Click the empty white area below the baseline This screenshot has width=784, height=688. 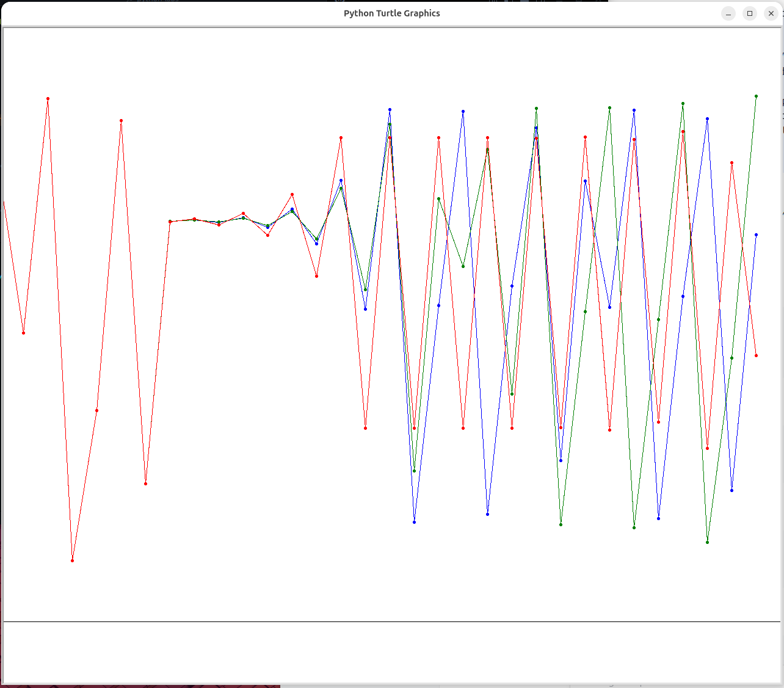click(x=391, y=652)
